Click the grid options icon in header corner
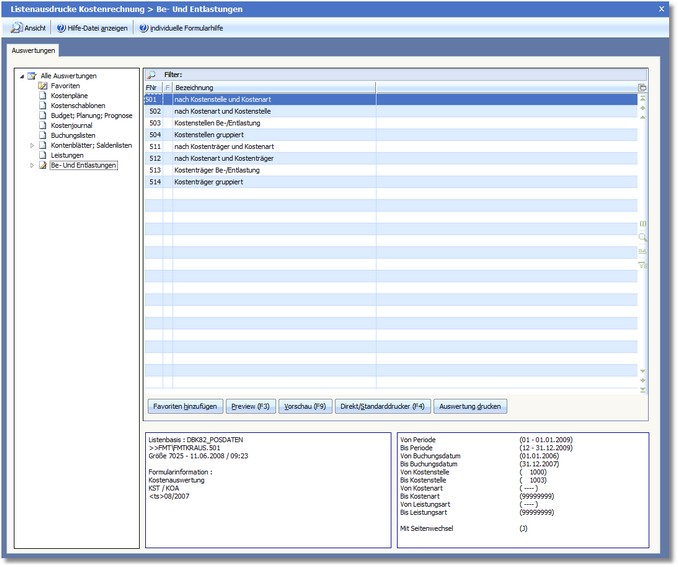This screenshot has width=678, height=567. click(x=642, y=88)
